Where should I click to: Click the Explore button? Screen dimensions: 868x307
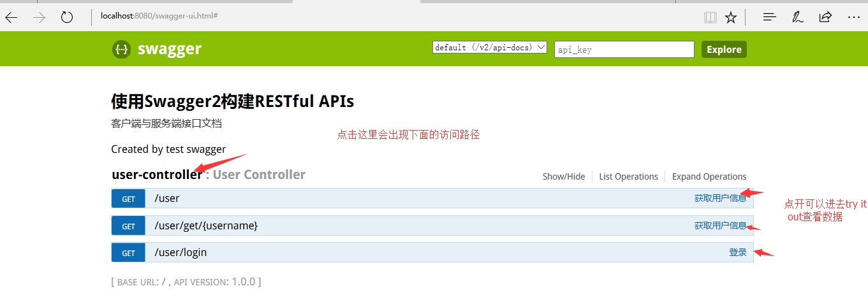[724, 49]
